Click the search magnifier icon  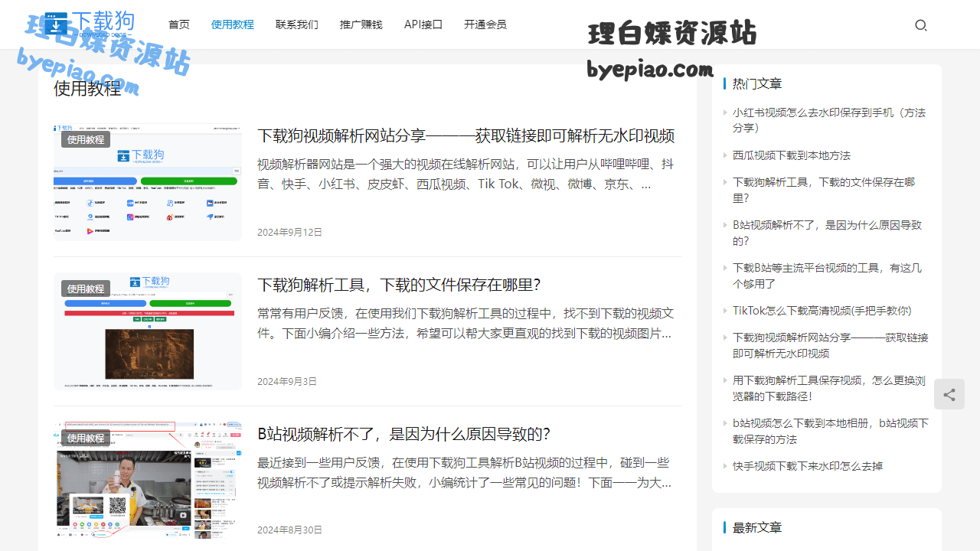pos(921,25)
